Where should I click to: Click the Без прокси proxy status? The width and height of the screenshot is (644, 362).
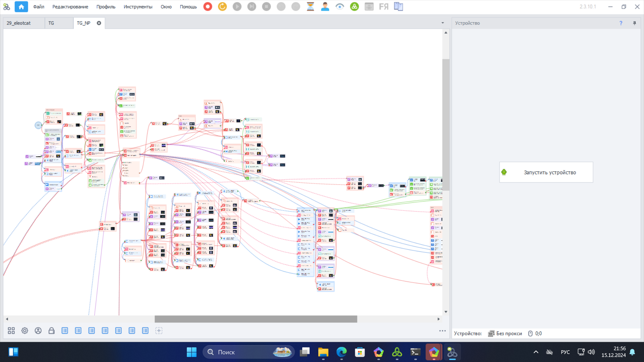[505, 334]
